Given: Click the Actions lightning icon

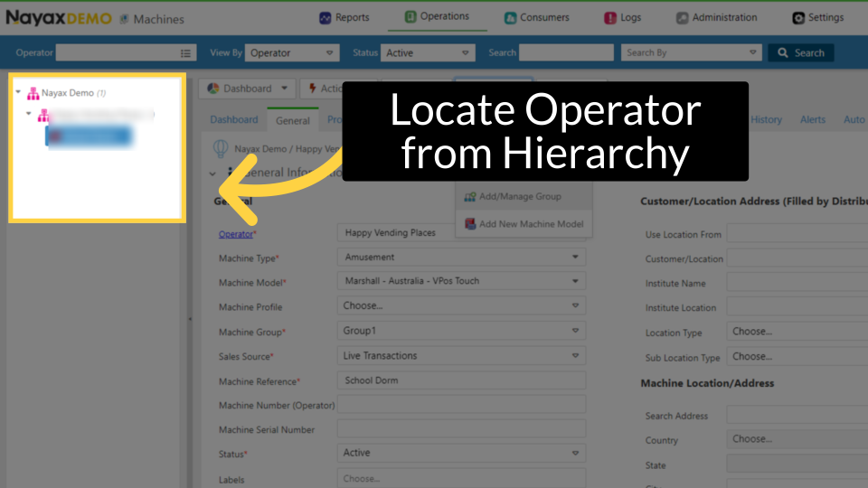Looking at the screenshot, I should click(313, 89).
